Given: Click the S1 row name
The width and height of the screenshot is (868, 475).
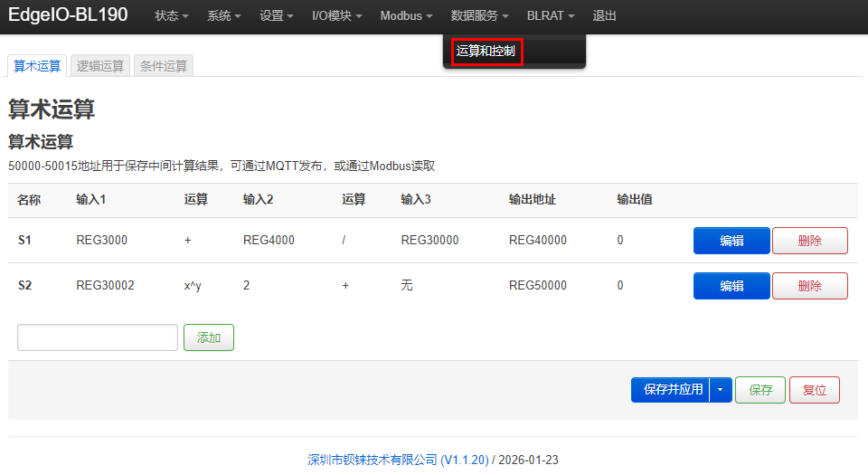Looking at the screenshot, I should click(25, 241).
